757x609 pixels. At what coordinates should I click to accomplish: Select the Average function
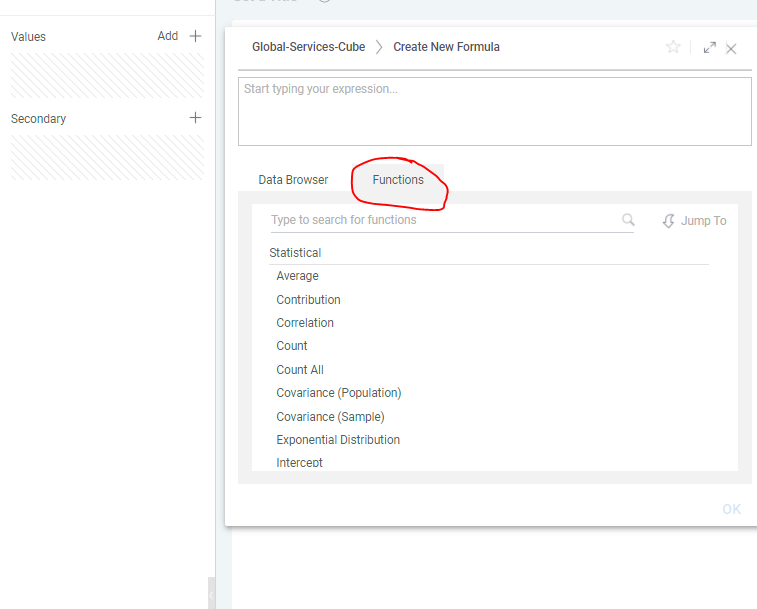[297, 276]
